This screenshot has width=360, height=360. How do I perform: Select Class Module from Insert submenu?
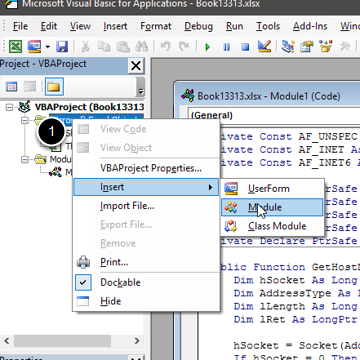[x=272, y=226]
